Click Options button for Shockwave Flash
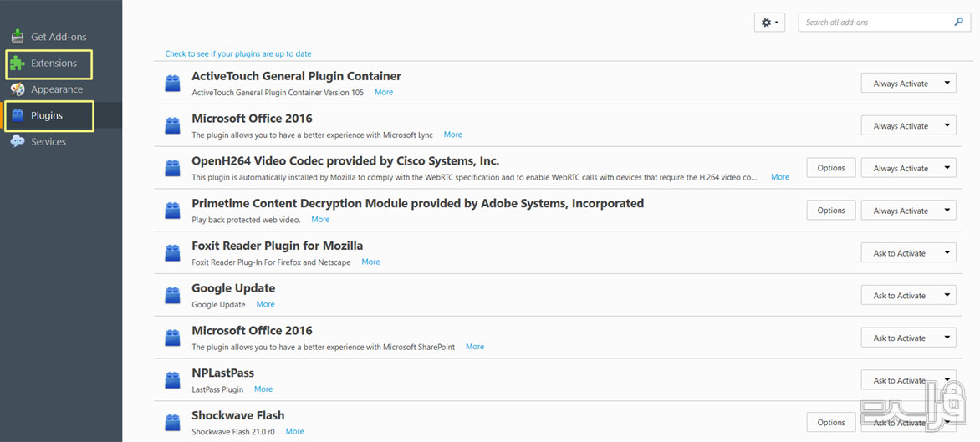Viewport: 980px width, 442px height. point(830,423)
